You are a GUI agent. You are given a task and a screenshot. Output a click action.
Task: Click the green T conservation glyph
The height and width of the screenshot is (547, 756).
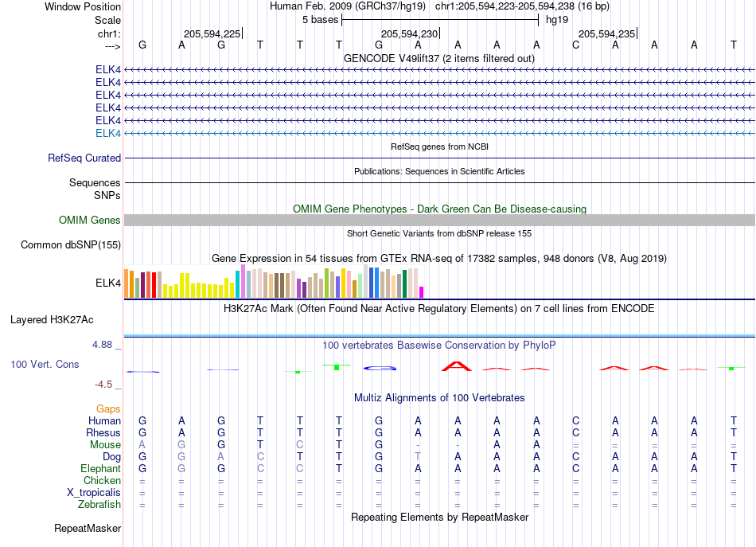[337, 367]
